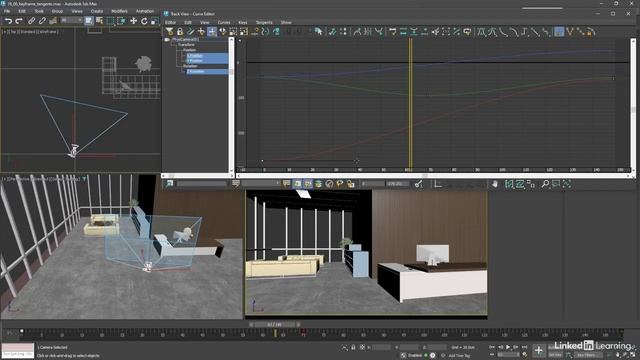Open the Animation menu
The width and height of the screenshot is (640, 360).
(x=144, y=11)
